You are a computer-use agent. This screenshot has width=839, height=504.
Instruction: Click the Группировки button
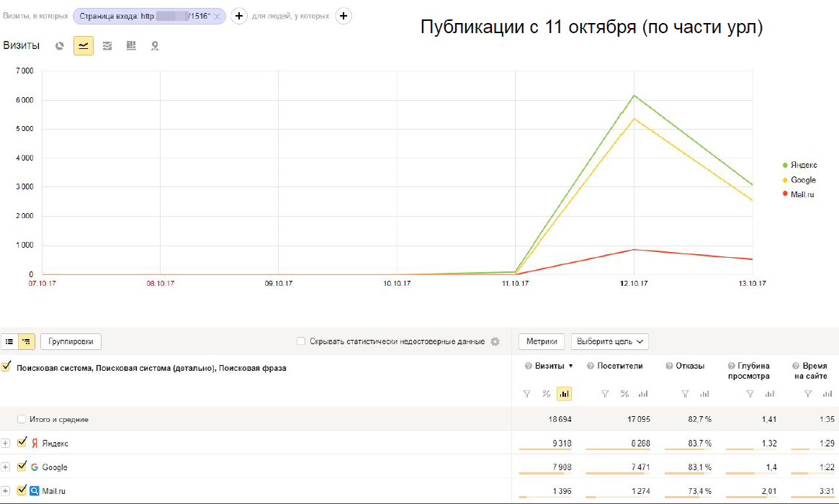[x=71, y=341]
